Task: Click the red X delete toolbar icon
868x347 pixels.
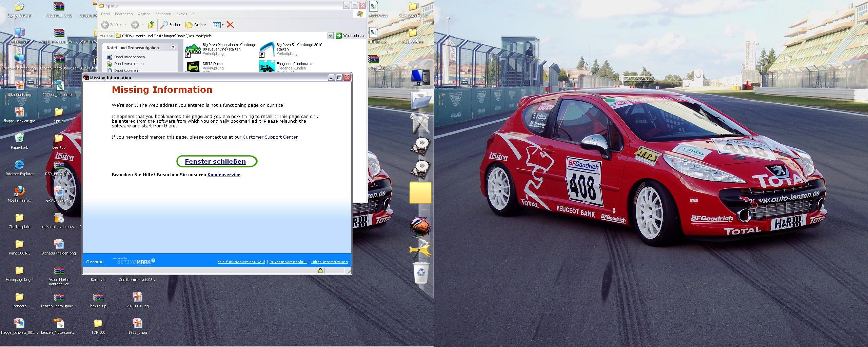Action: [230, 25]
